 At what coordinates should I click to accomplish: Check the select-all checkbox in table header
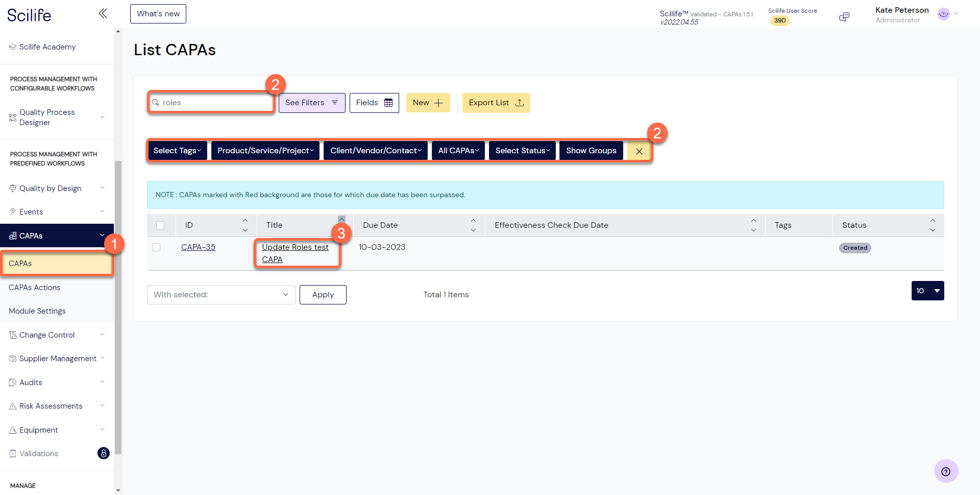(161, 225)
